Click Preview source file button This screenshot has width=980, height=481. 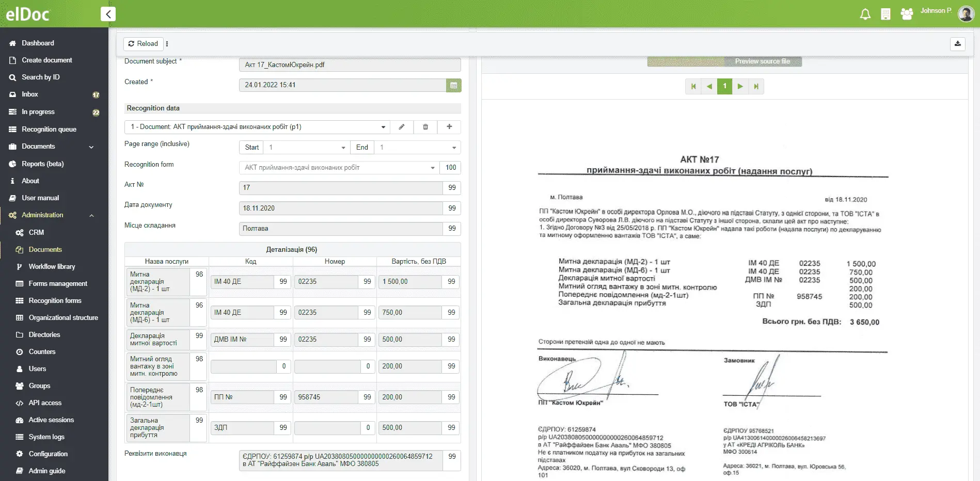coord(762,61)
